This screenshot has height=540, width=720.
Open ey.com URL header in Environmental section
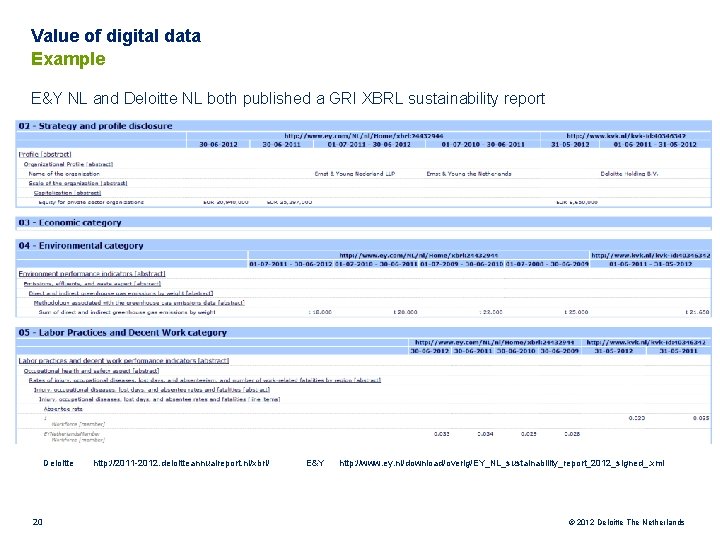pos(419,255)
